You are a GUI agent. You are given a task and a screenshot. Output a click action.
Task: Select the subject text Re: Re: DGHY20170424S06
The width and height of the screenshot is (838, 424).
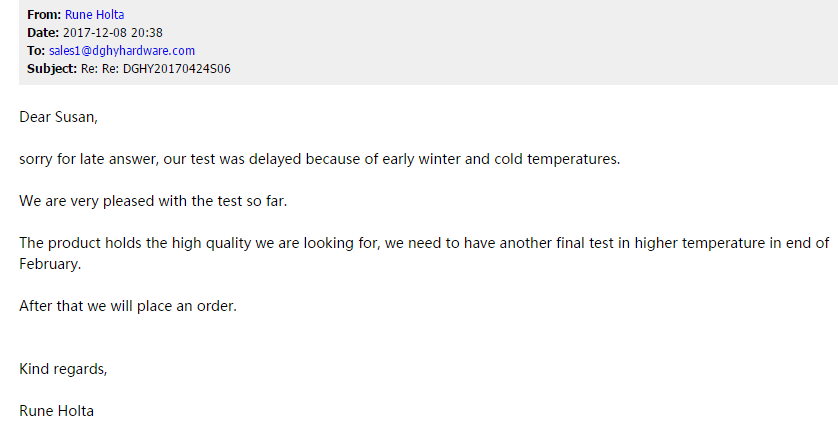coord(156,69)
